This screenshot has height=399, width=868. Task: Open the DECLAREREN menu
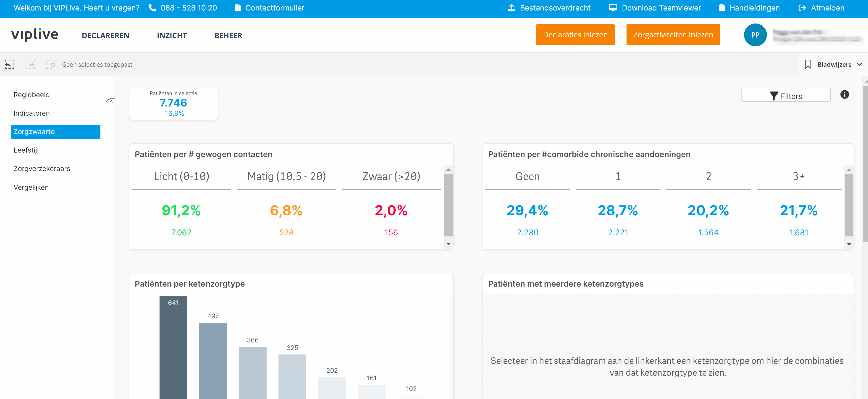(105, 36)
